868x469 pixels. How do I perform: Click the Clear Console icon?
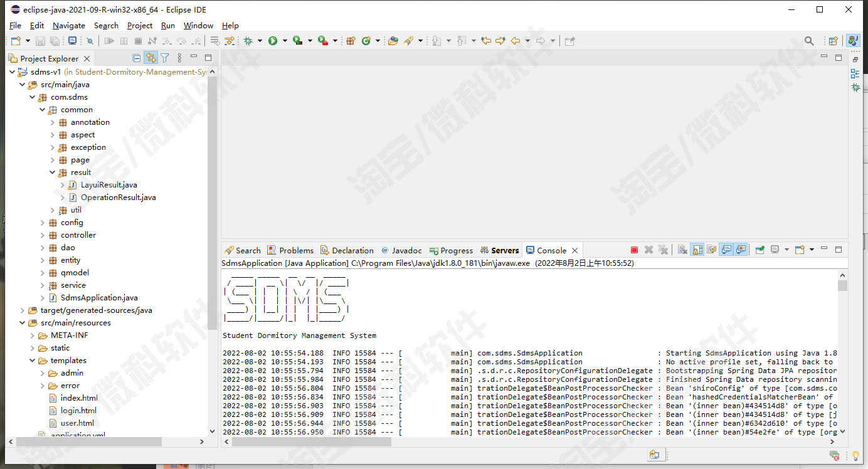(x=682, y=250)
